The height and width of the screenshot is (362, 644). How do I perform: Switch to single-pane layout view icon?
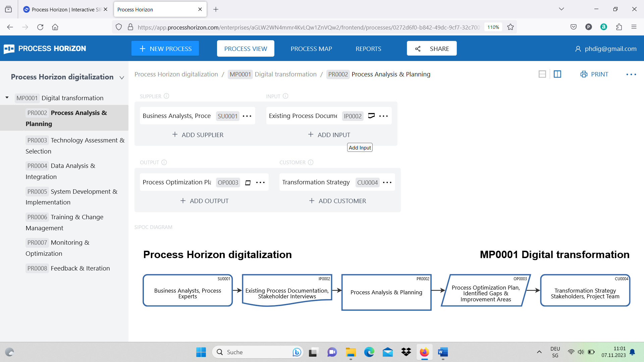click(542, 74)
